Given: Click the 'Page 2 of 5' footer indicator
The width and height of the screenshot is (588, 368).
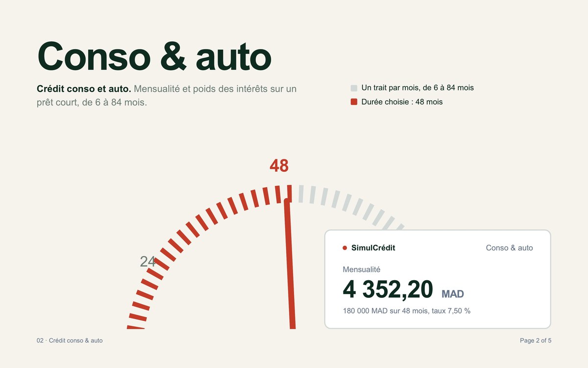Looking at the screenshot, I should click(x=536, y=340).
